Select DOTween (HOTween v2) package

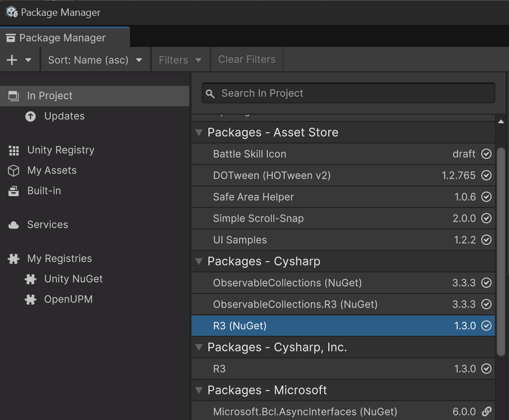(343, 175)
